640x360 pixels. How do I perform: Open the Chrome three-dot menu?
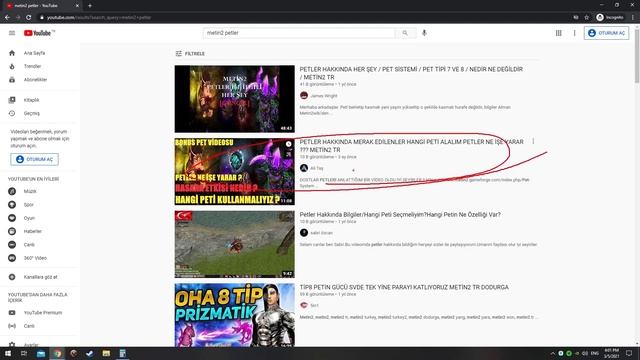coord(633,18)
